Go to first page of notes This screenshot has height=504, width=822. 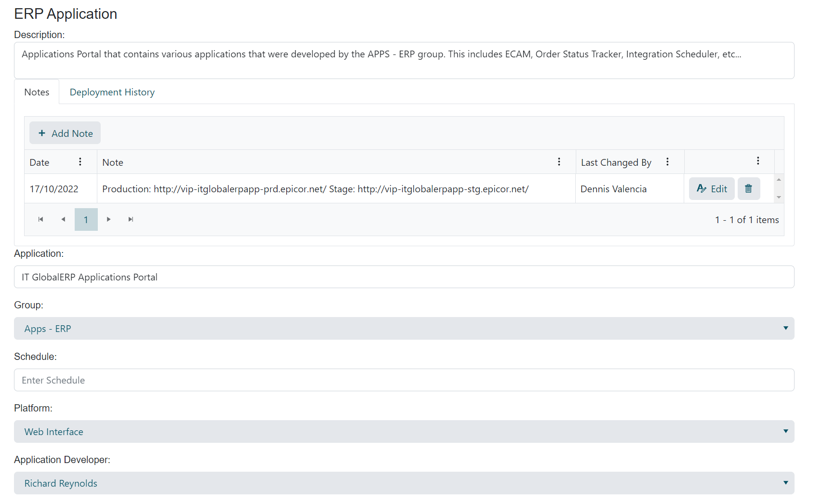click(41, 220)
